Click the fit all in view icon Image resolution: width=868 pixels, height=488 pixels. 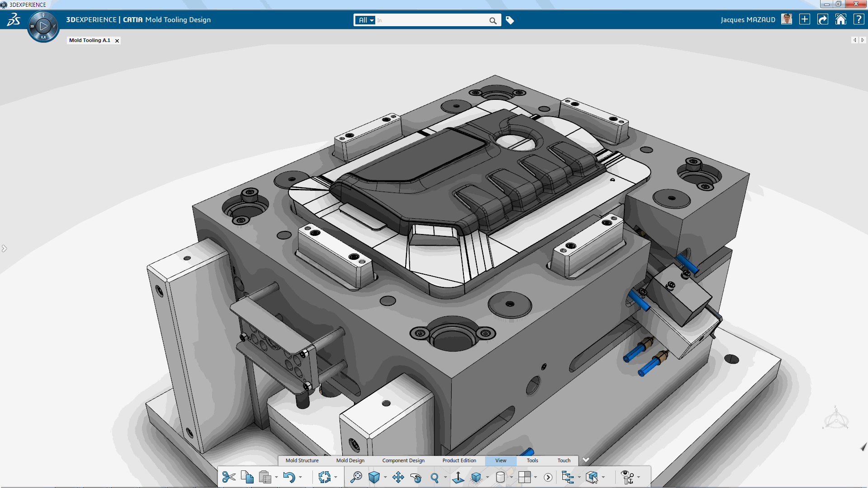355,477
